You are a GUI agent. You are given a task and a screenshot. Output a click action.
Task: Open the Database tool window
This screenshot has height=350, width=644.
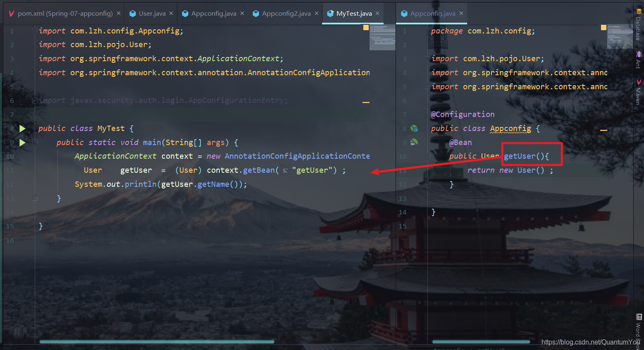coord(639,25)
